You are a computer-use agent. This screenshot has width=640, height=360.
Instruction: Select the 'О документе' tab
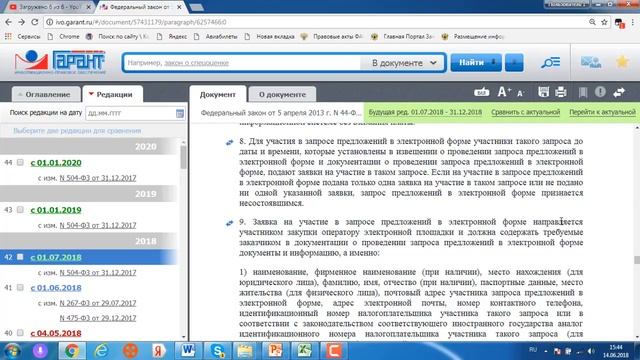(282, 94)
